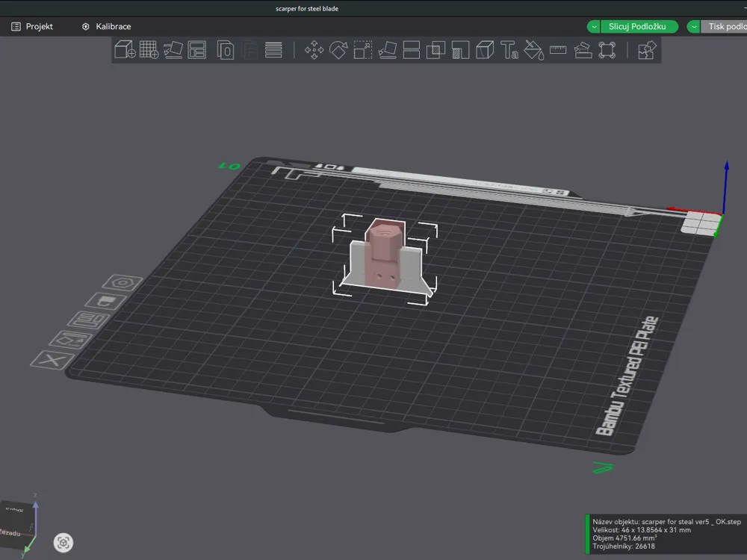Image resolution: width=747 pixels, height=560 pixels.
Task: Click the Split to objects icon
Action: point(226,50)
